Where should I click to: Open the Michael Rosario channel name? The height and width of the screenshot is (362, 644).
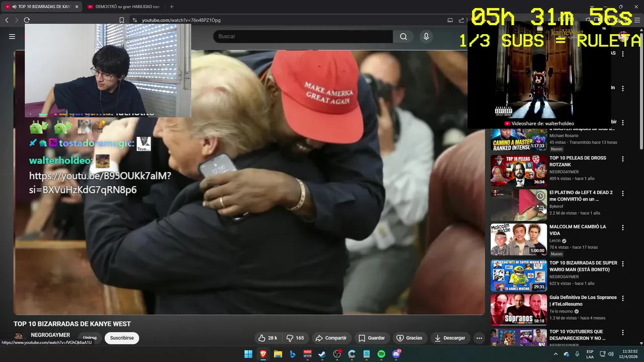pos(563,136)
